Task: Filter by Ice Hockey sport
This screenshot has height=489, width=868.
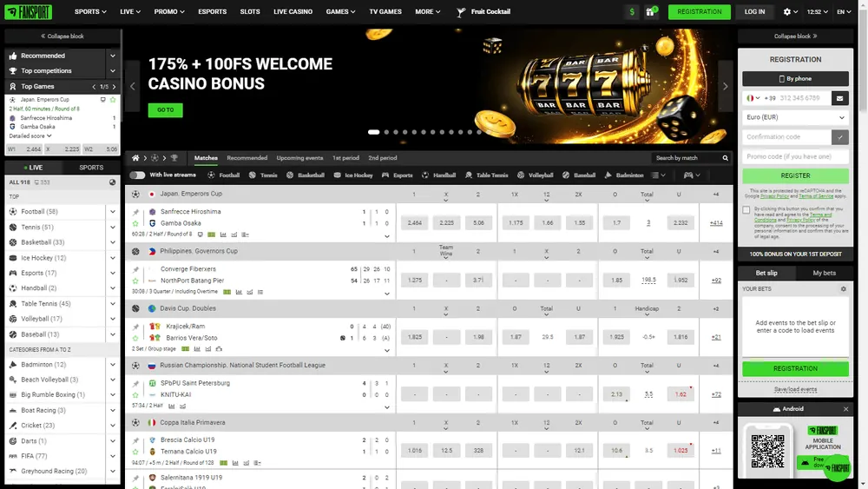Action: [x=353, y=175]
